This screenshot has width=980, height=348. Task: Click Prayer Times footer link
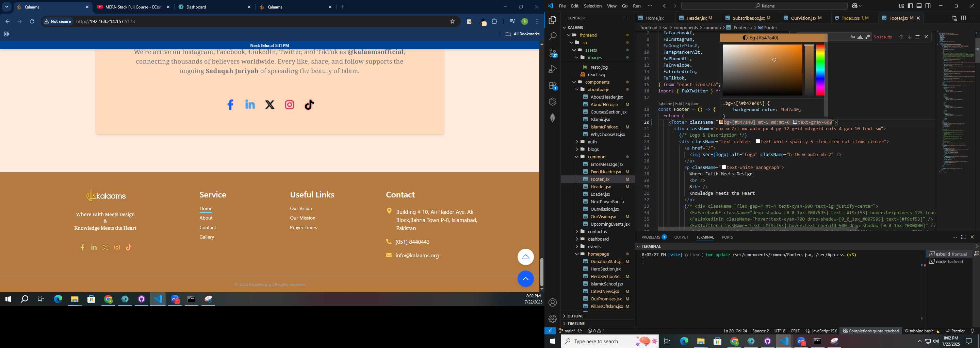coord(303,228)
